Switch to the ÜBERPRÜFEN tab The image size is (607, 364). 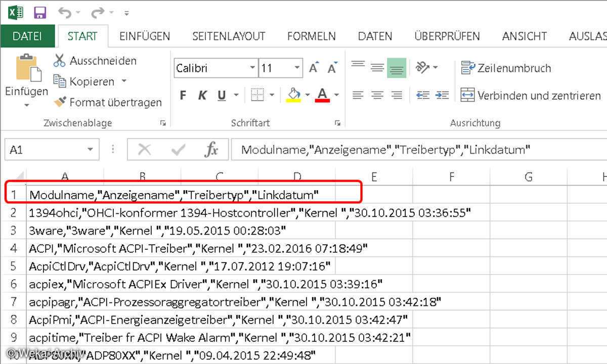pyautogui.click(x=447, y=36)
